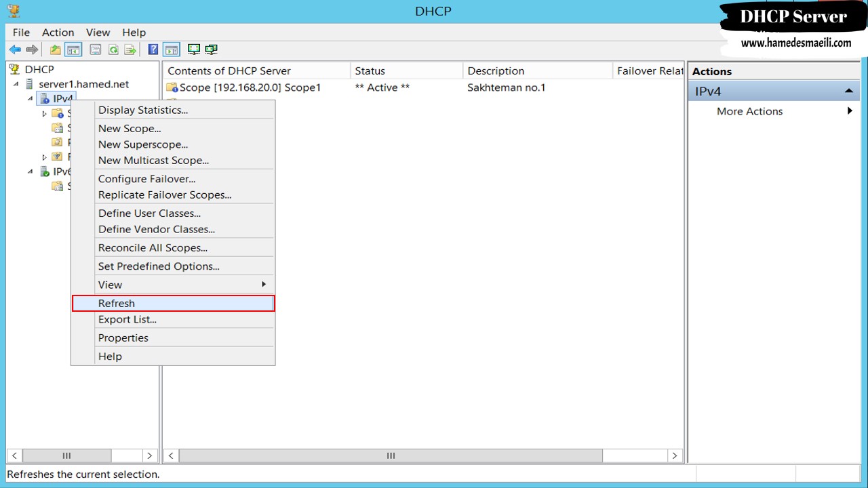Click the IPv4 node icon in the tree
Screen dimensions: 868x488
[44, 99]
